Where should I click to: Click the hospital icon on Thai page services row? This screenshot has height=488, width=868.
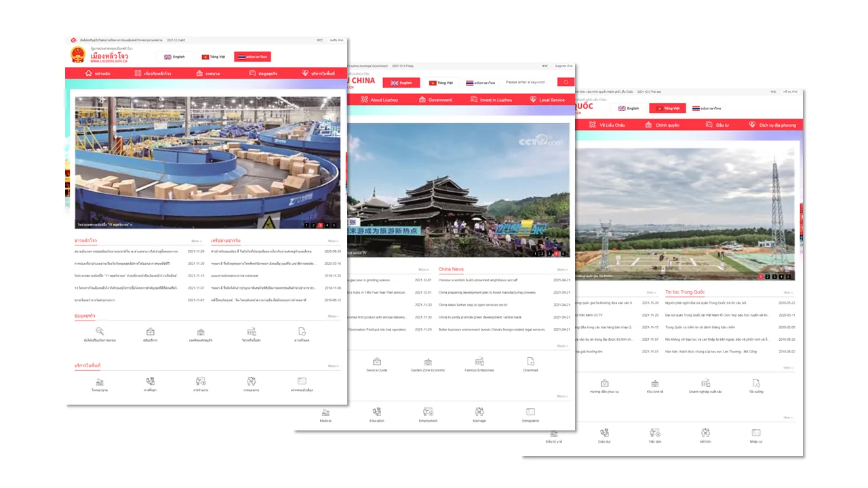[100, 382]
